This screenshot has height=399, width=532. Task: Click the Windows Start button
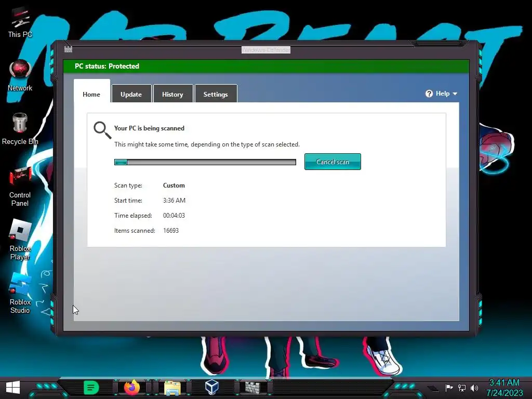click(x=13, y=388)
